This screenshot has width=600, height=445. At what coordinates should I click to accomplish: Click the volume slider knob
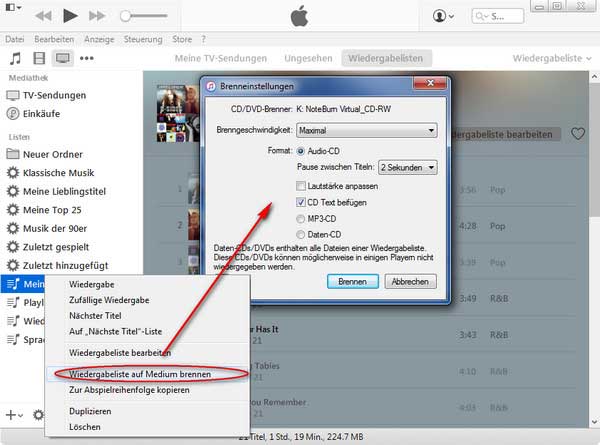pos(125,16)
